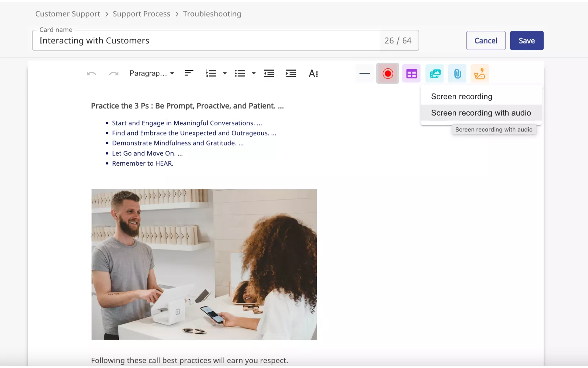Apply numbered list formatting
Screen dimensions: 588x368
coord(211,74)
